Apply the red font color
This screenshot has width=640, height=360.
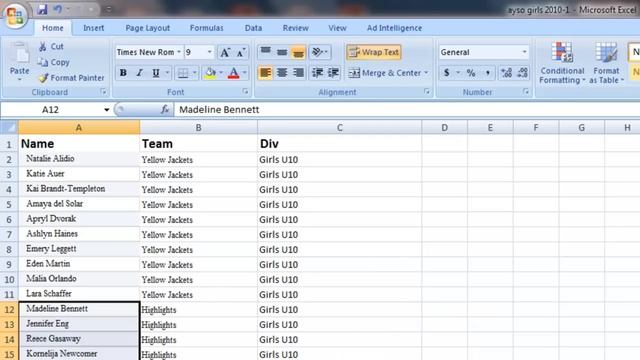234,73
